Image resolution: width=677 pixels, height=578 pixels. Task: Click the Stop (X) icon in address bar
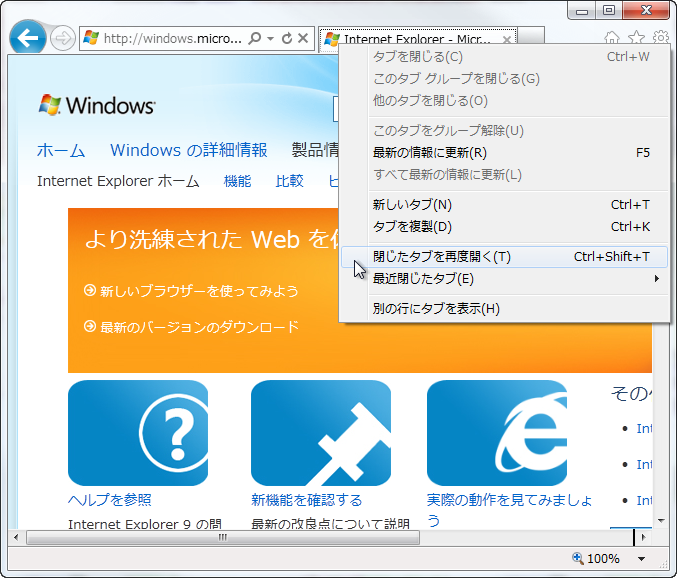tap(303, 39)
